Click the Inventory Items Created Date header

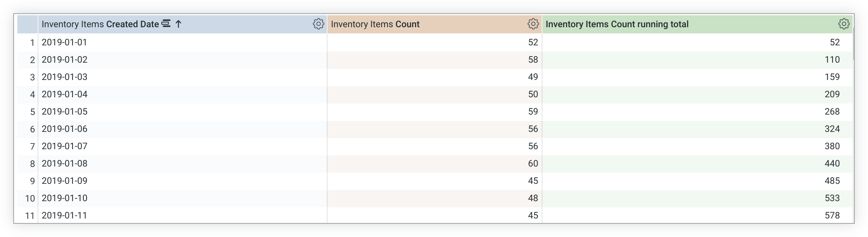100,24
